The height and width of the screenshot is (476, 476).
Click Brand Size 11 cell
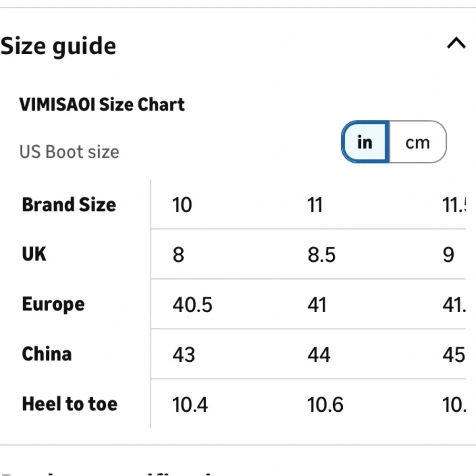pyautogui.click(x=315, y=205)
